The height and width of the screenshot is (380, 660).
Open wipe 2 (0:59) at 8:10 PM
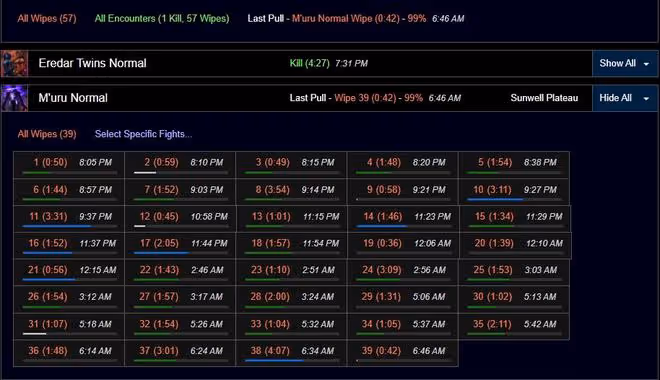click(180, 165)
